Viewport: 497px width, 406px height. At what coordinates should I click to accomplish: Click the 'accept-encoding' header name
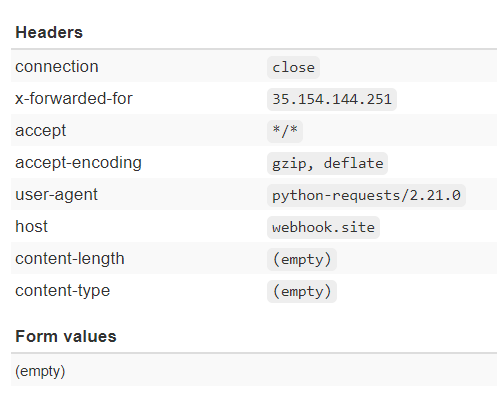[78, 163]
